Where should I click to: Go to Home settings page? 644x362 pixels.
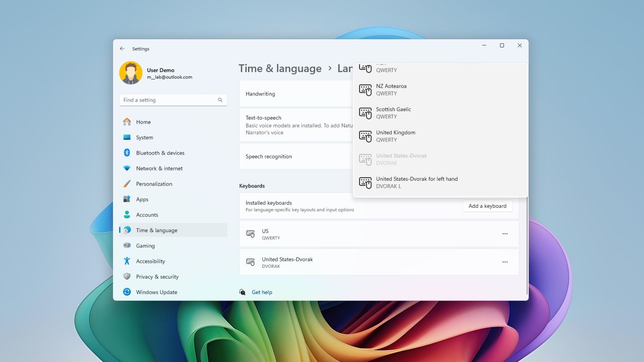click(173, 122)
